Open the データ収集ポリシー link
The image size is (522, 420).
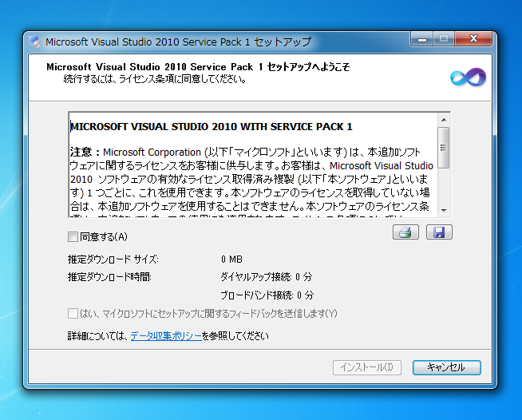point(166,335)
